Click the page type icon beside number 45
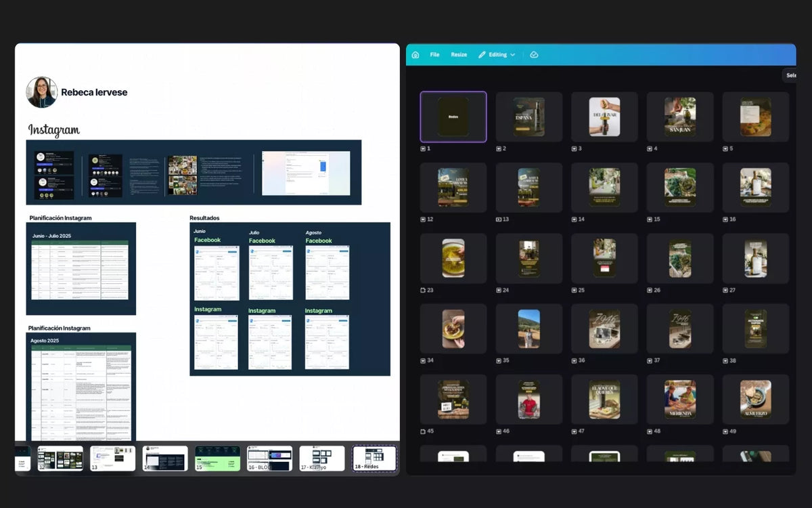Screen dimensions: 812x508 (x=423, y=431)
